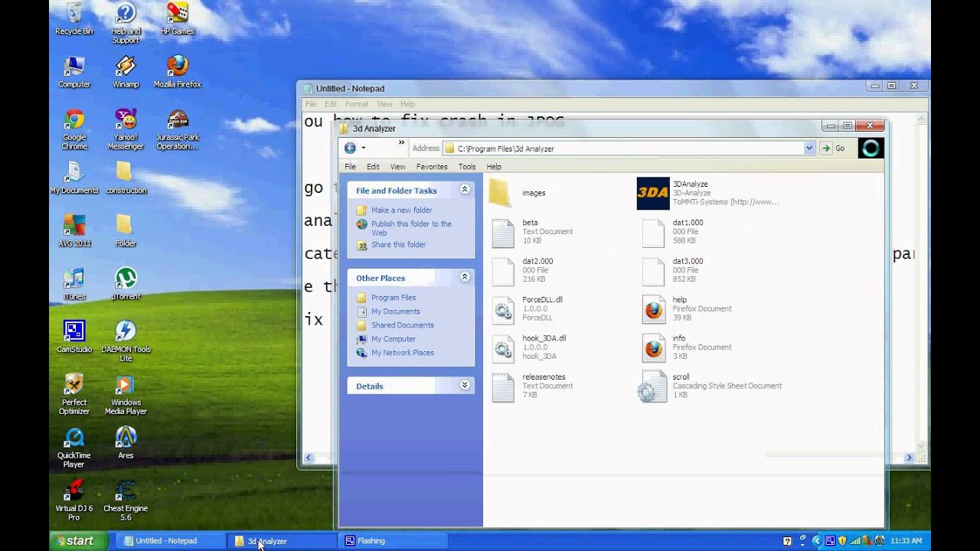Screen dimensions: 980x551
Task: Select the beta text document icon
Action: pos(503,233)
